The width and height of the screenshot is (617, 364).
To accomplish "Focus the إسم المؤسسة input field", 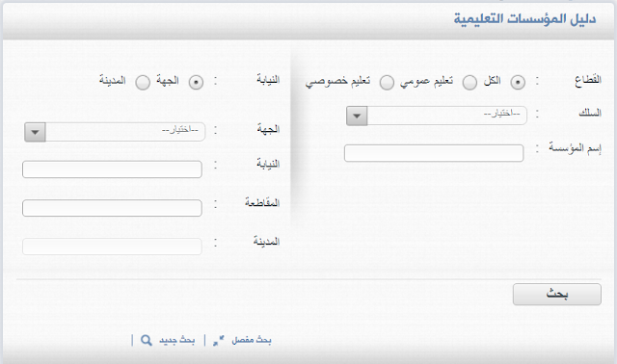I will (434, 153).
